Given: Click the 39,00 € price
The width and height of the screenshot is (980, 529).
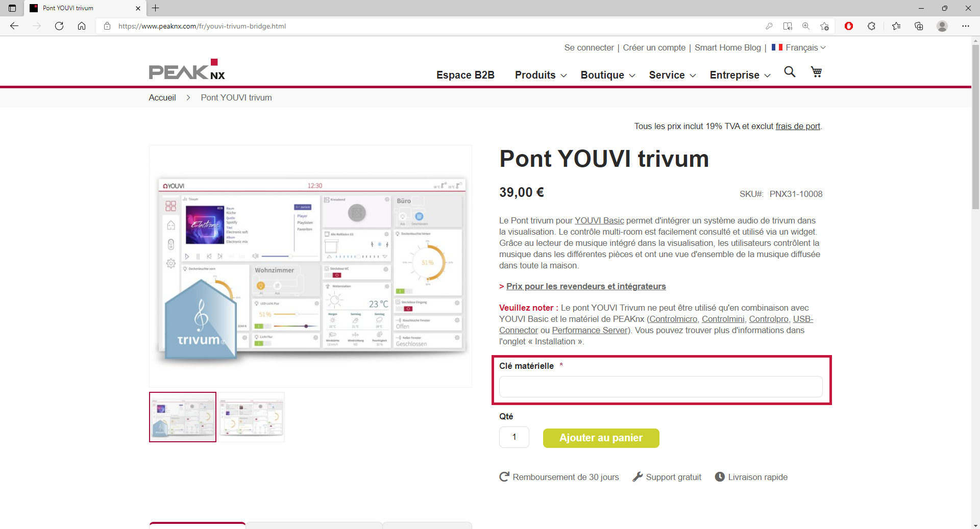Looking at the screenshot, I should pyautogui.click(x=522, y=192).
